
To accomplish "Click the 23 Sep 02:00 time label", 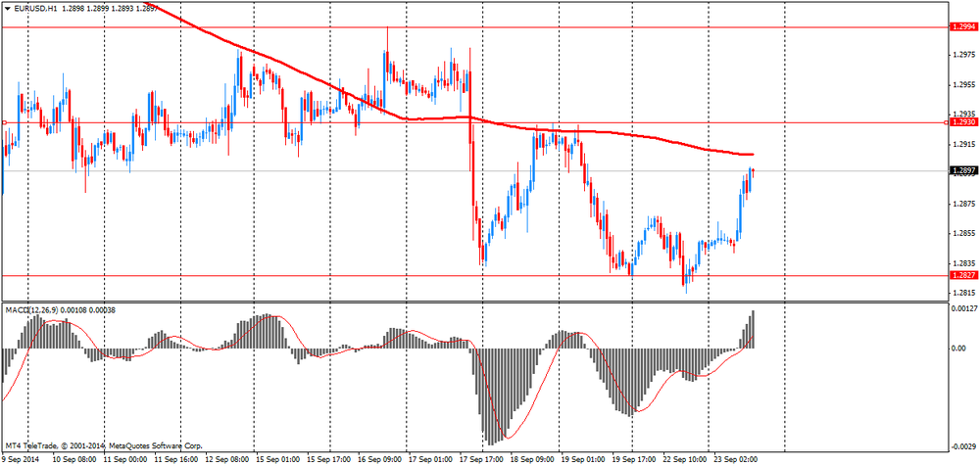I will (x=737, y=459).
